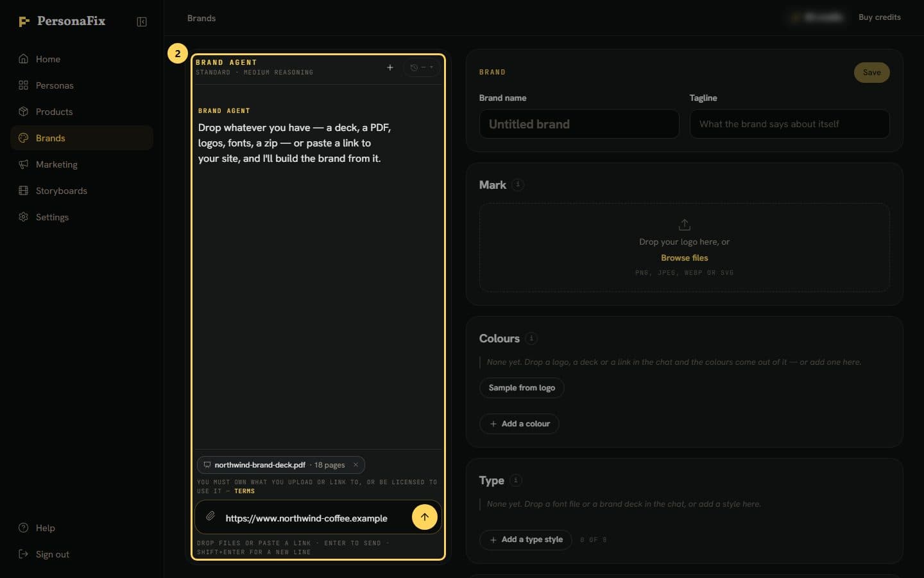The image size is (924, 578).
Task: Click the PersonaFix logo
Action: [62, 21]
